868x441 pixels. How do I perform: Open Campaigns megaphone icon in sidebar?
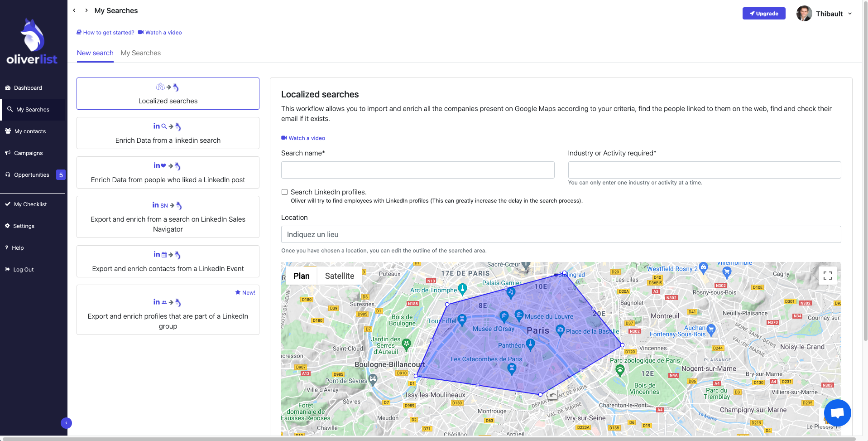coord(8,153)
